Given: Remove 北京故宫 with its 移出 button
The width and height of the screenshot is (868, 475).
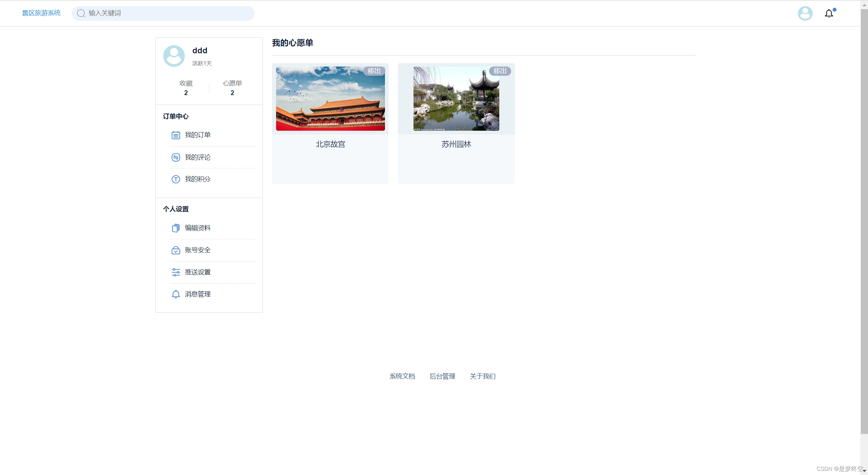Looking at the screenshot, I should (x=374, y=71).
